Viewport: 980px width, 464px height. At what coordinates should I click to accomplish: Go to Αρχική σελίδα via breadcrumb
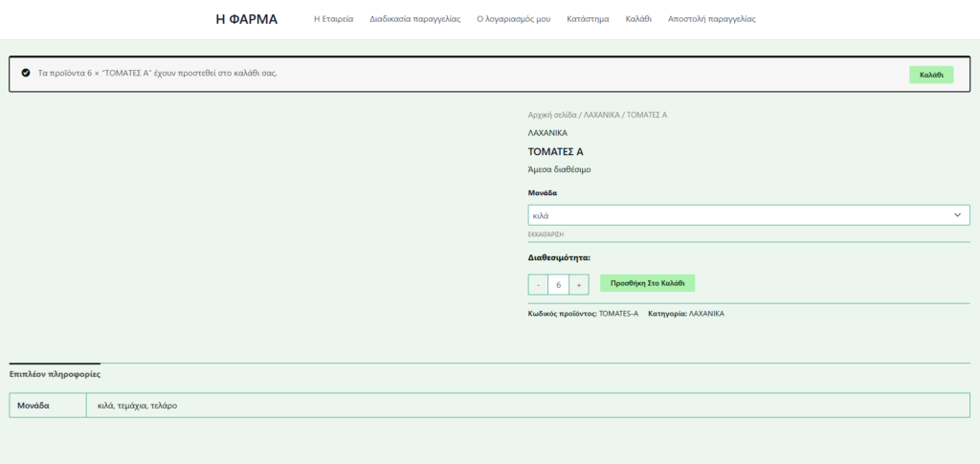[x=553, y=115]
